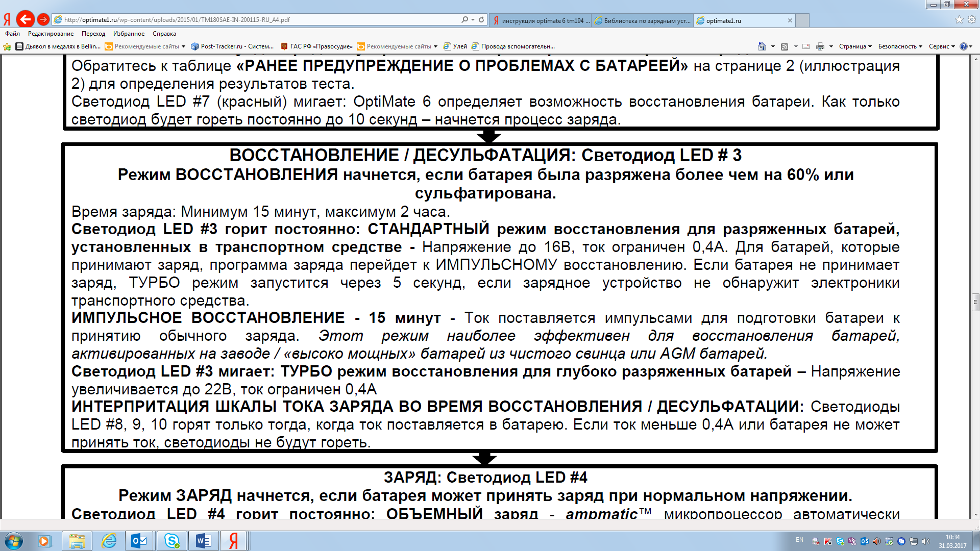Click the Kaspersky icon in the system tray

tap(828, 541)
